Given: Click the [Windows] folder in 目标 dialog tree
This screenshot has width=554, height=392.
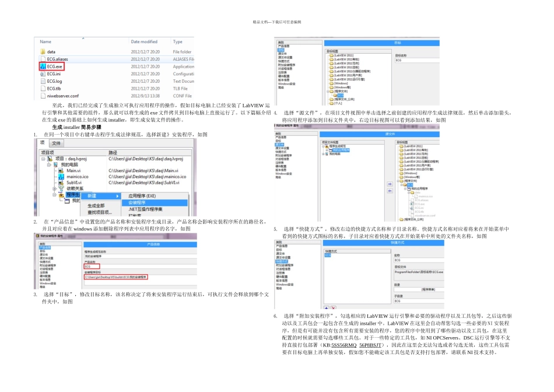Looking at the screenshot, I should (x=338, y=83).
